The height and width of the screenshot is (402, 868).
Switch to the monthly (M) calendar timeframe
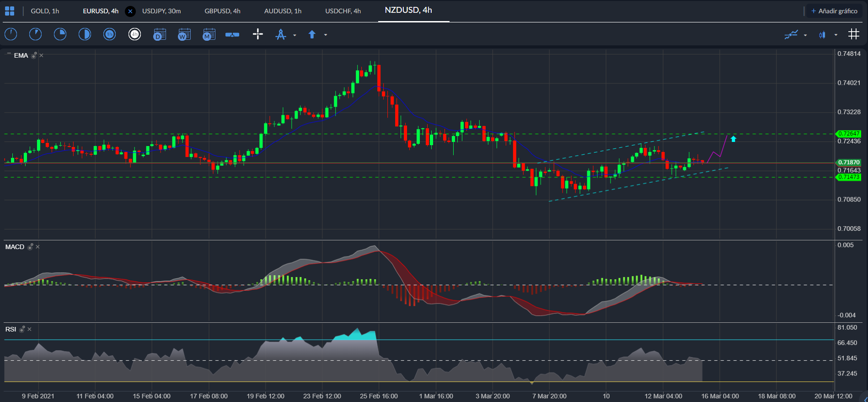pyautogui.click(x=209, y=34)
